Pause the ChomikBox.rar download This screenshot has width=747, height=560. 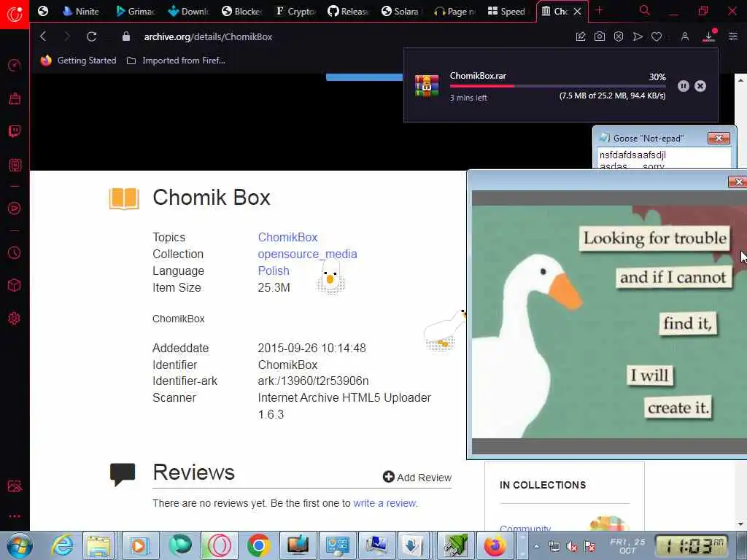pos(683,86)
